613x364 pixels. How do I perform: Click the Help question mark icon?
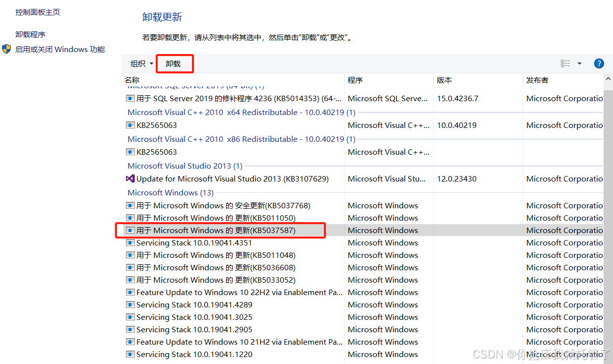[599, 63]
